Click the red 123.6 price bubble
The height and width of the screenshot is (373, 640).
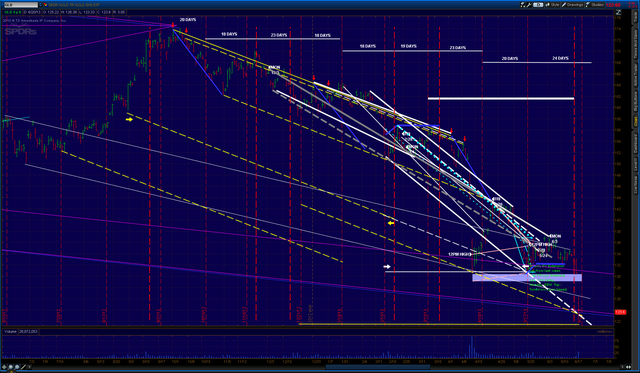(620, 312)
